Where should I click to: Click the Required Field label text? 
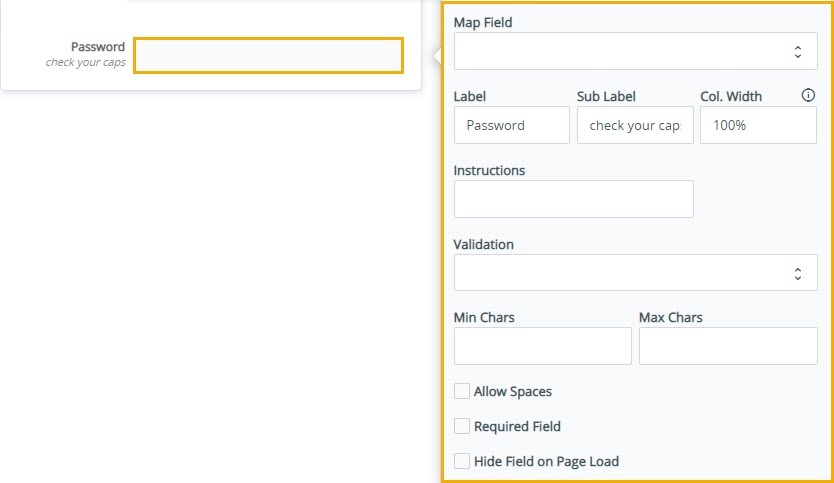coord(517,426)
